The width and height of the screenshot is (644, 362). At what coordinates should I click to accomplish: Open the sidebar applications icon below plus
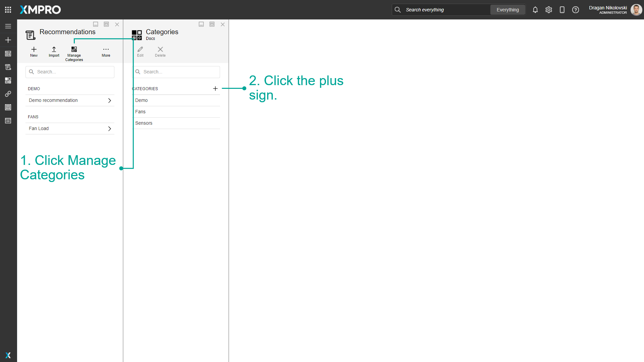pos(8,54)
